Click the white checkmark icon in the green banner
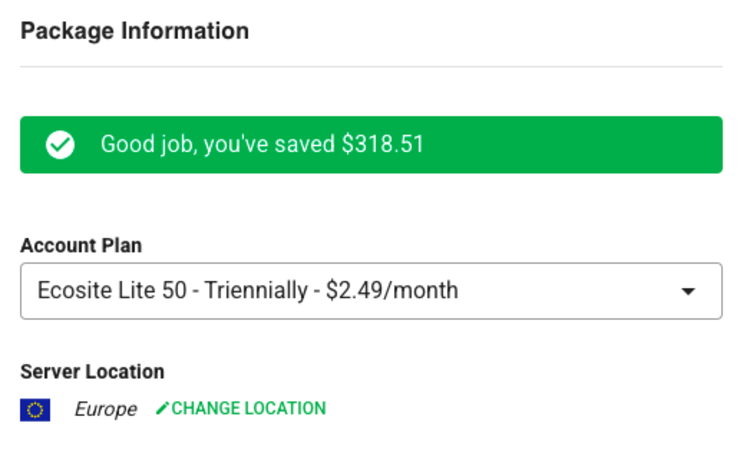 tap(60, 145)
